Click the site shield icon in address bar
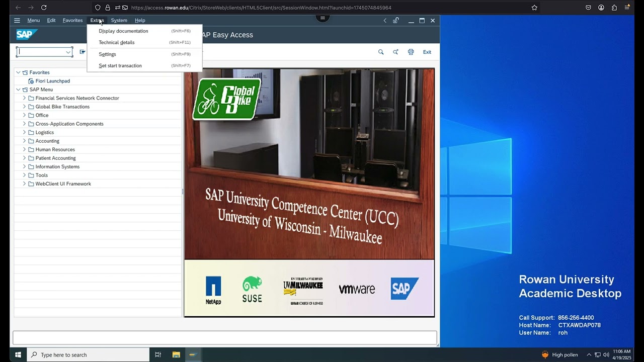This screenshot has width=644, height=362. click(x=98, y=8)
